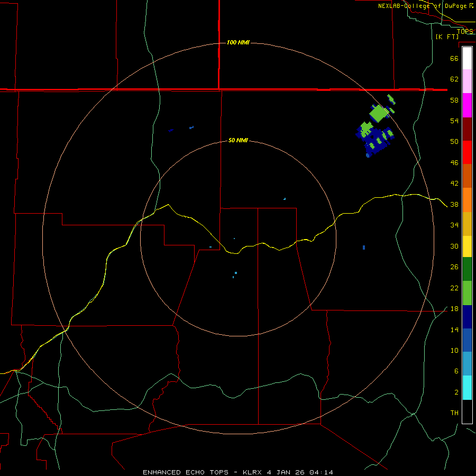Click the yellow legend swatch

(x=467, y=246)
